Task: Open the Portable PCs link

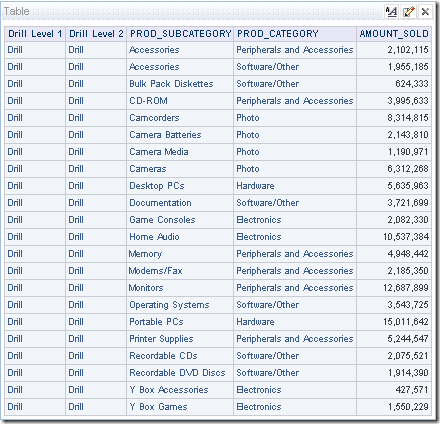Action: (x=156, y=322)
